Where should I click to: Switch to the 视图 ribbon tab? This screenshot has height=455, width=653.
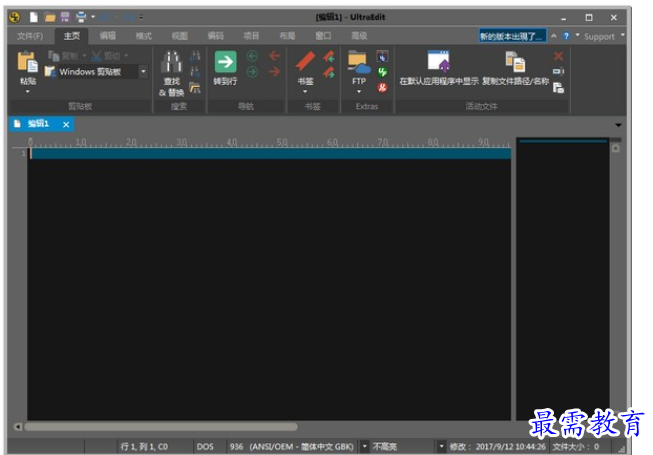point(179,36)
